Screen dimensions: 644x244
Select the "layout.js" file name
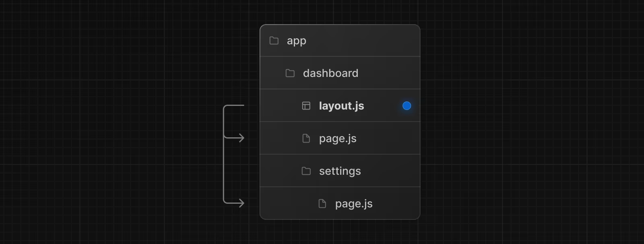[341, 106]
